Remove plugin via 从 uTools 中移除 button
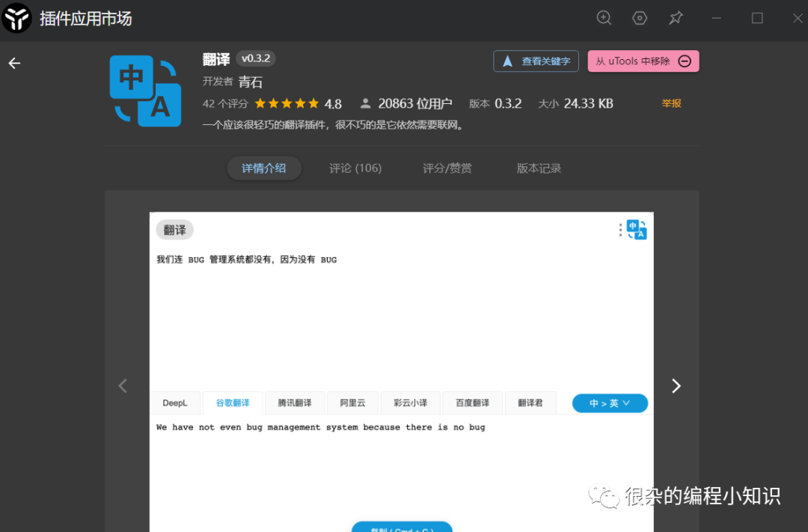The height and width of the screenshot is (532, 808). [643, 61]
